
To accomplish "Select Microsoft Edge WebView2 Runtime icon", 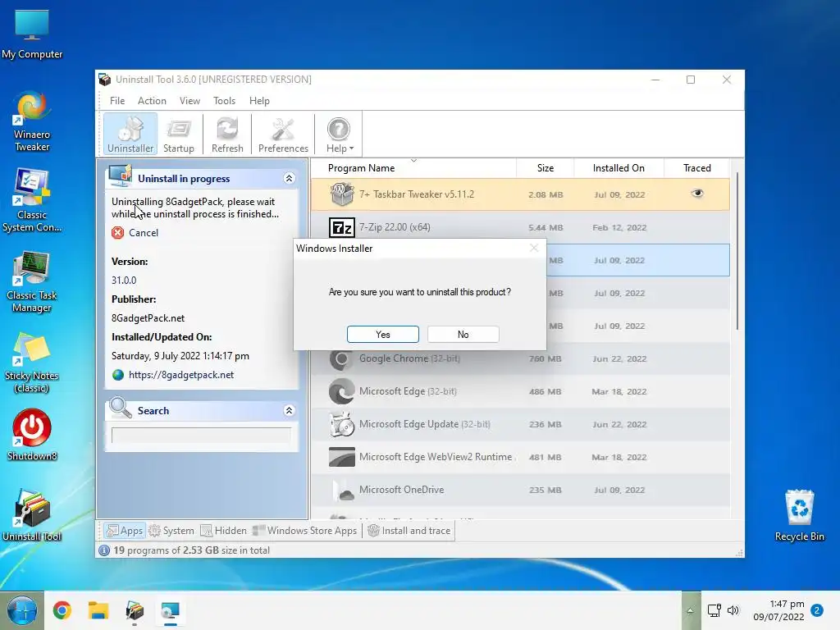I will click(341, 457).
